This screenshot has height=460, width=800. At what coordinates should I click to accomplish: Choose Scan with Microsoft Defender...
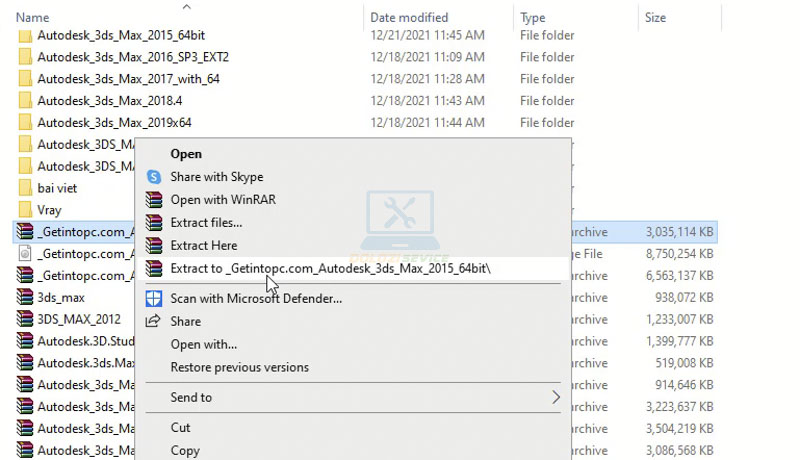tap(256, 298)
